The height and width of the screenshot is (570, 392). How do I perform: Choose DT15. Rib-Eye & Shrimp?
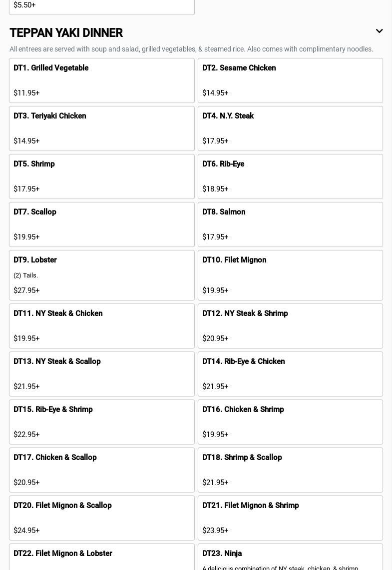tap(101, 422)
